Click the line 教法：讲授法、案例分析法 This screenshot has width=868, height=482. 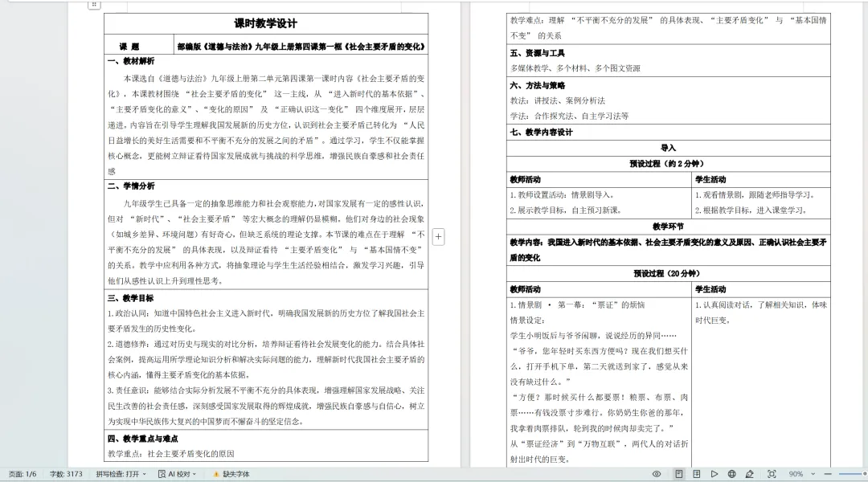(558, 100)
